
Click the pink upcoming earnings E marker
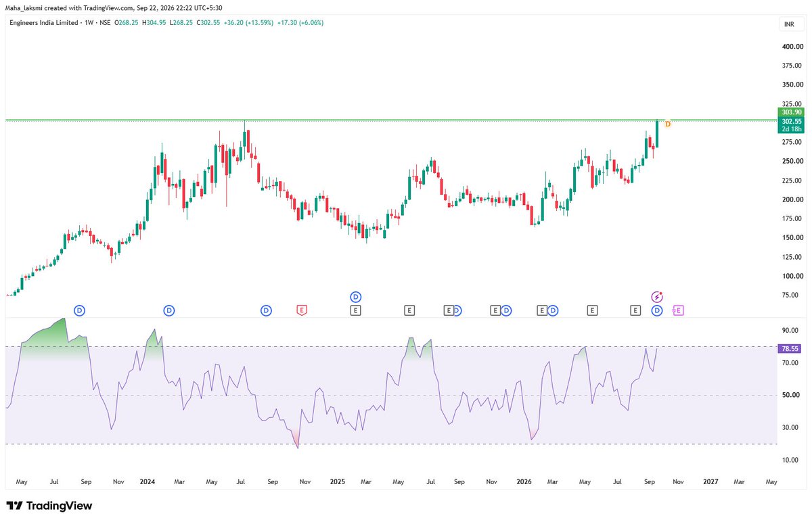point(679,310)
